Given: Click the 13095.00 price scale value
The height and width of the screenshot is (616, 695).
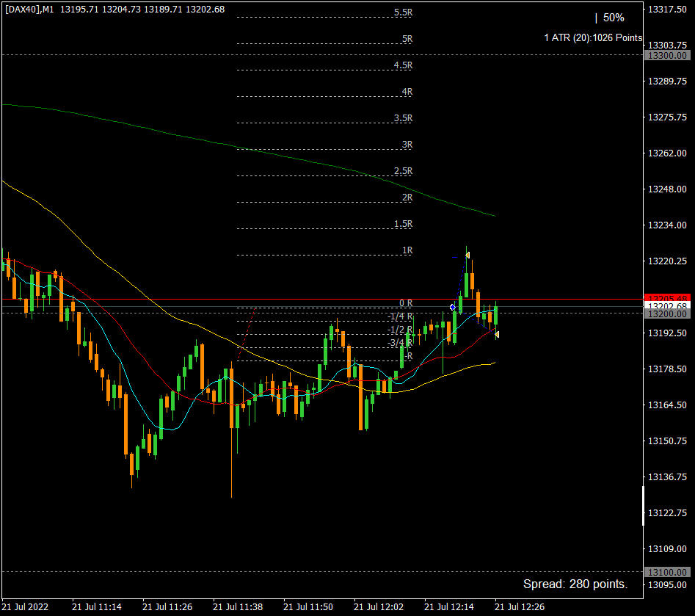Looking at the screenshot, I should point(667,584).
